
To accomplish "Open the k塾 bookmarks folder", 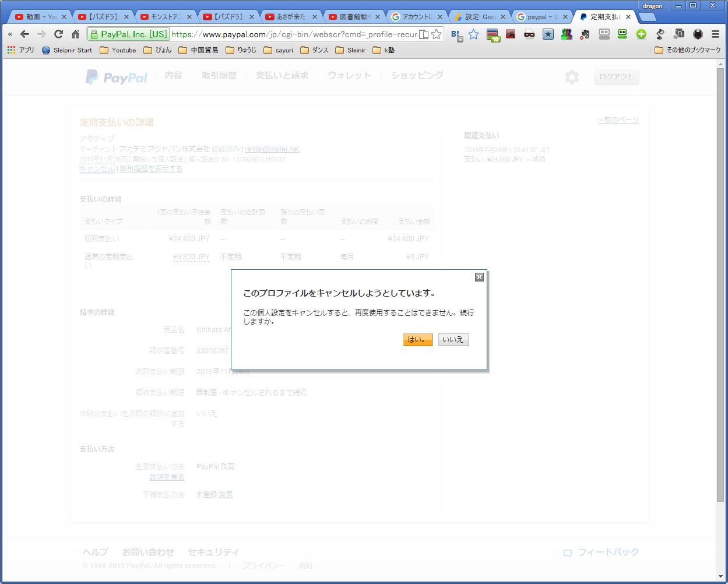I will [384, 50].
